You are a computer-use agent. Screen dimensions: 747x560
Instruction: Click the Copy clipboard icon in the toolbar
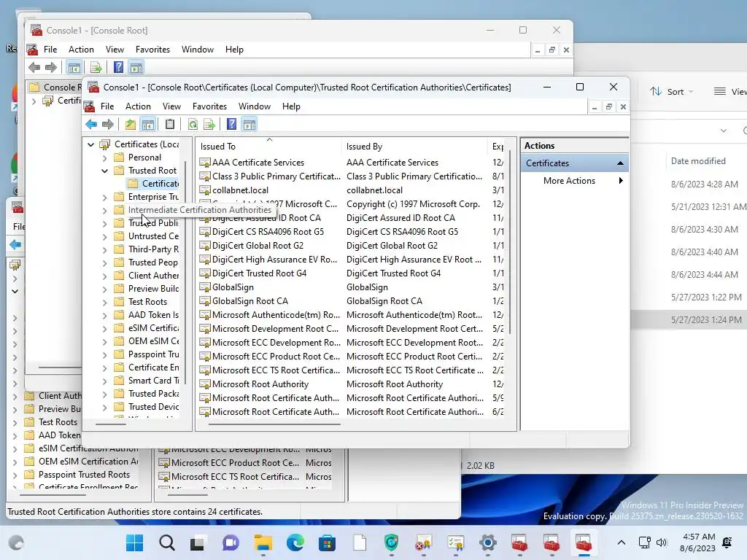(169, 125)
